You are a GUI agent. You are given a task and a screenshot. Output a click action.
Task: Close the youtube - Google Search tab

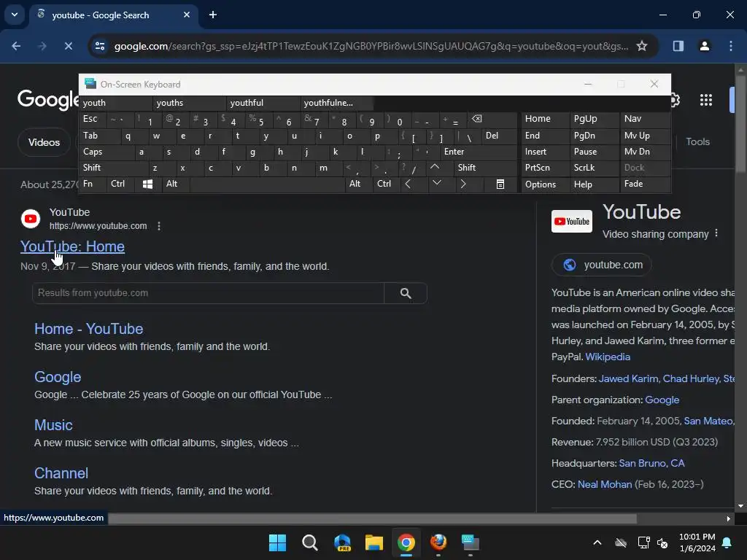pos(187,15)
